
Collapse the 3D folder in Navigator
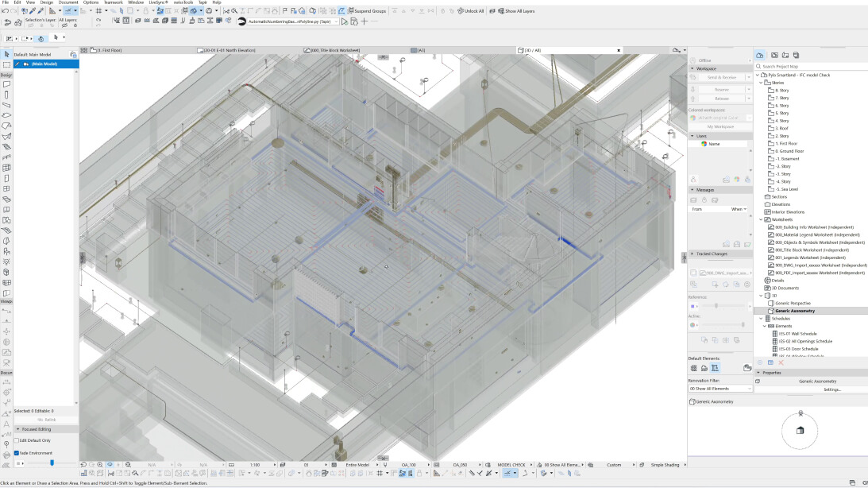[x=761, y=296]
